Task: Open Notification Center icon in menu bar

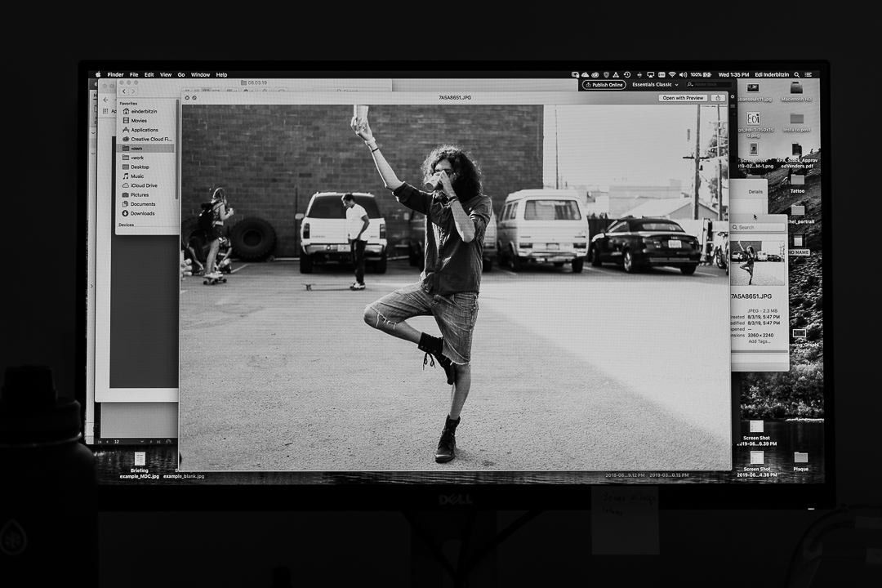Action: click(809, 74)
